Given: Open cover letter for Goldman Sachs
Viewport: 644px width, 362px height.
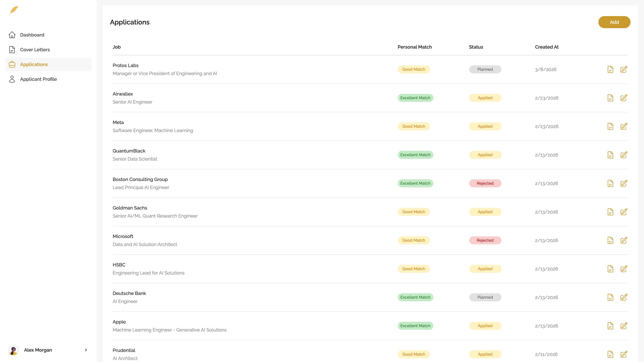Looking at the screenshot, I should pyautogui.click(x=610, y=212).
